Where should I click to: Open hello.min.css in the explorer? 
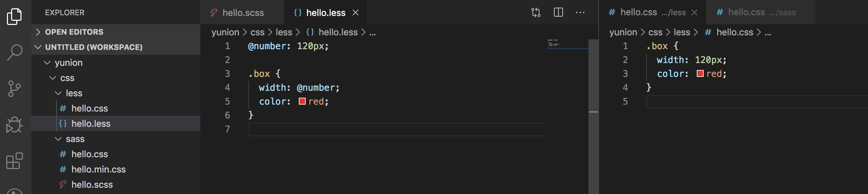pos(98,169)
